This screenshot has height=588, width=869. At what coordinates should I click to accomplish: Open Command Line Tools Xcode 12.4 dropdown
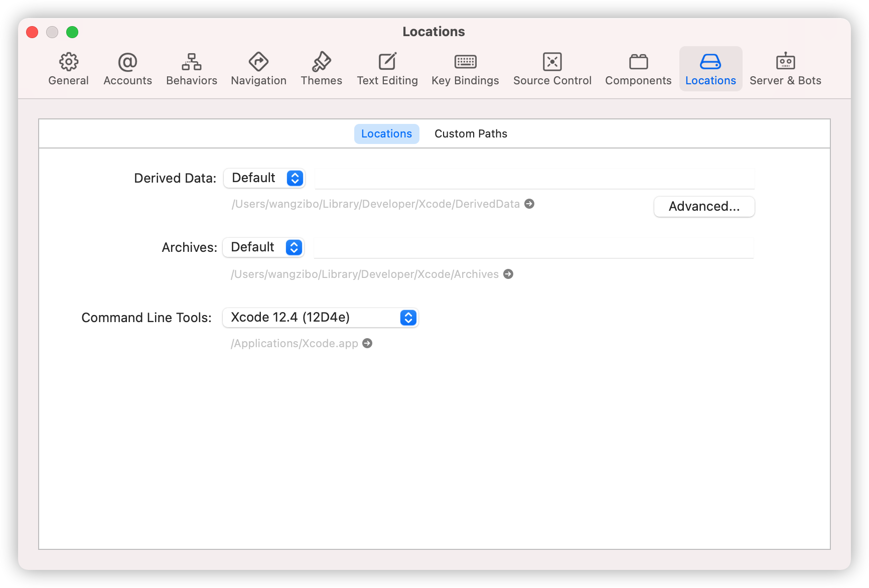[x=320, y=318]
